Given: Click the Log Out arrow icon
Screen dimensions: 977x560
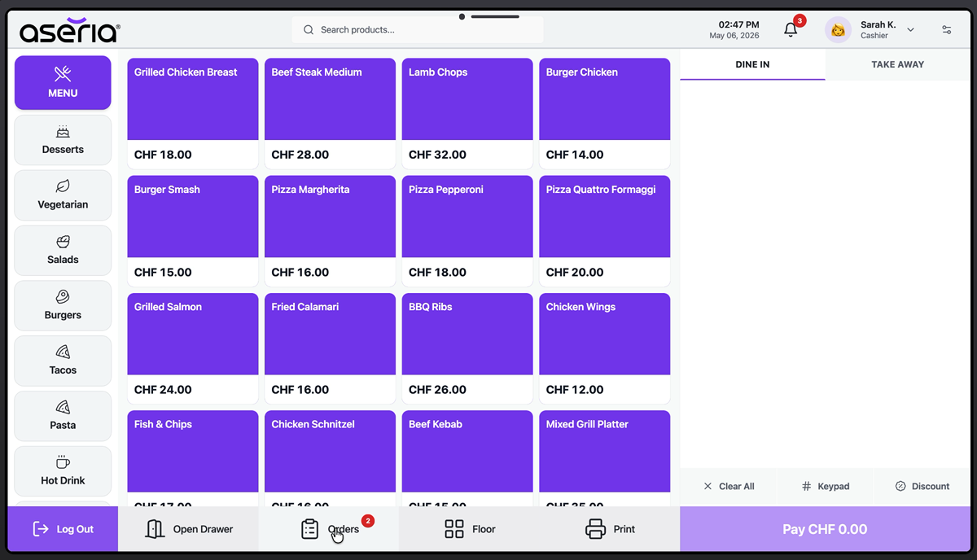Looking at the screenshot, I should click(41, 529).
